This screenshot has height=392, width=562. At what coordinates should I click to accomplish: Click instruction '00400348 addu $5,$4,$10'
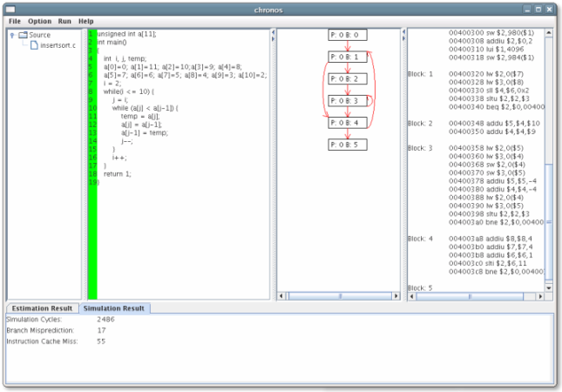pos(494,124)
